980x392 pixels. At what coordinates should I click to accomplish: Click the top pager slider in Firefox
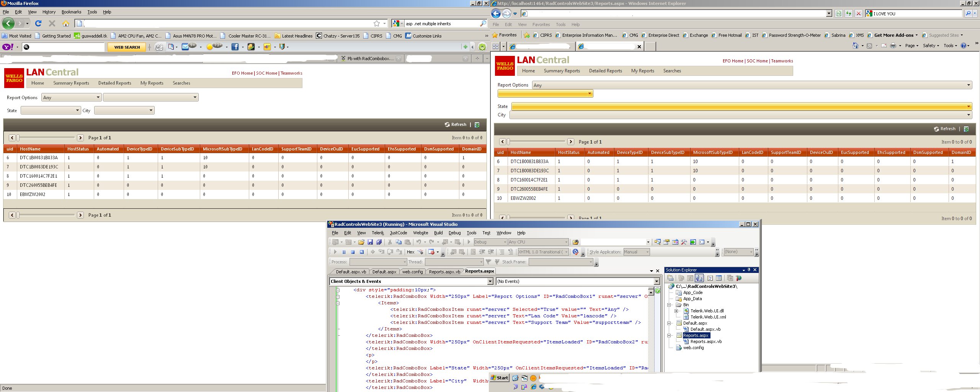(x=46, y=138)
